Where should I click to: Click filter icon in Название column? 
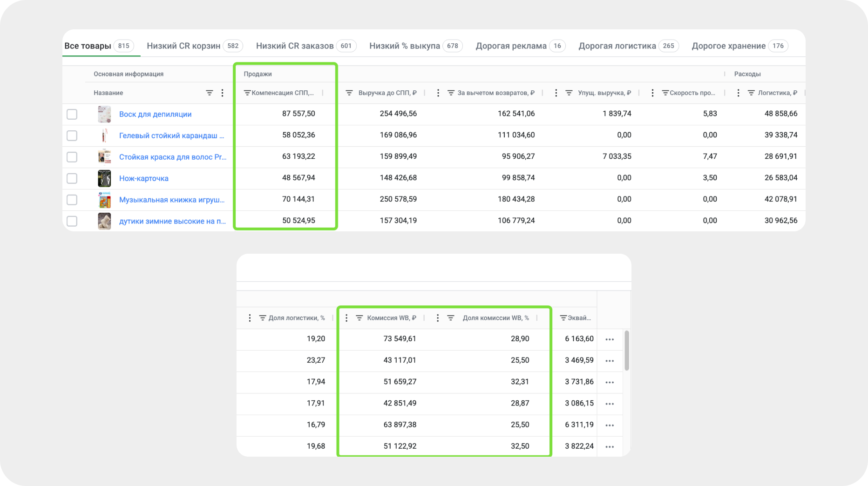point(210,93)
